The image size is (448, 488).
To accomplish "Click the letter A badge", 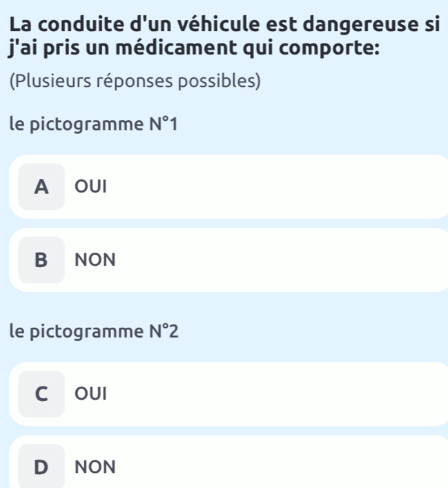I will [41, 186].
